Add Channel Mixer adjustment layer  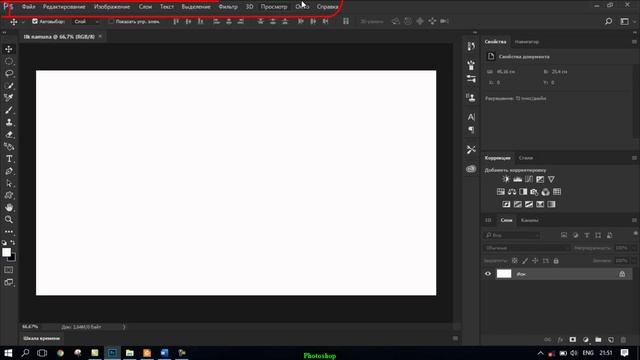[x=545, y=192]
